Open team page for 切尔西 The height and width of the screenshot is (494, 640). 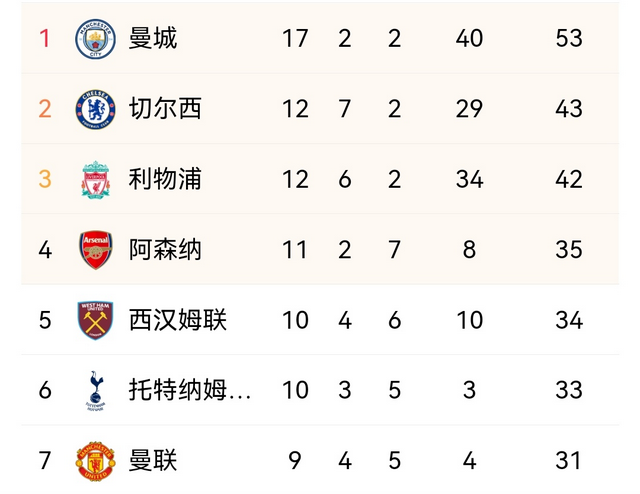(x=165, y=109)
